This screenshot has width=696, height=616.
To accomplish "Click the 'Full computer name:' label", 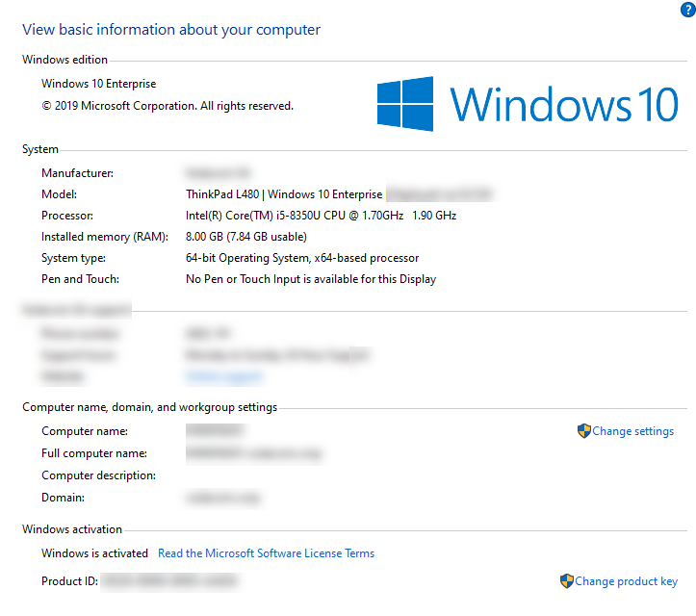I will pyautogui.click(x=94, y=453).
